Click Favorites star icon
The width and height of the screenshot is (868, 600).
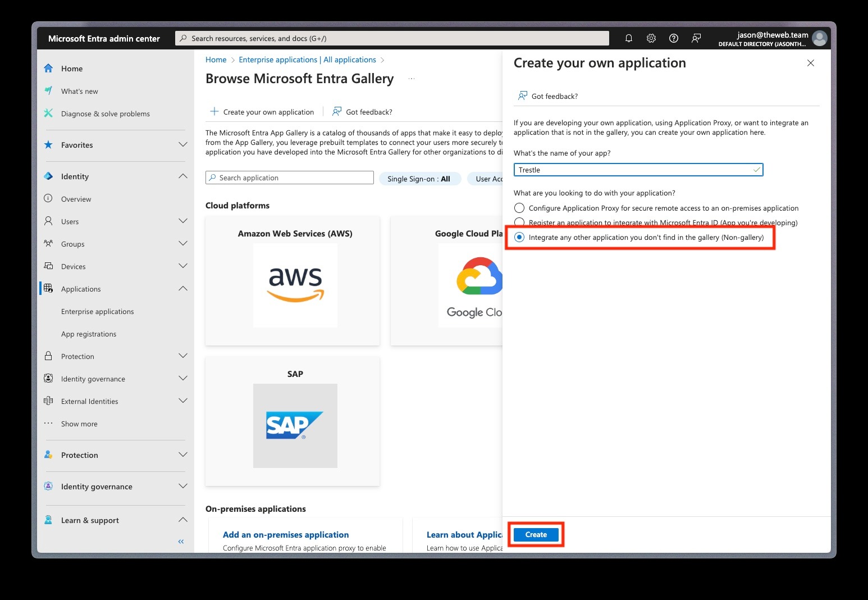pos(48,145)
